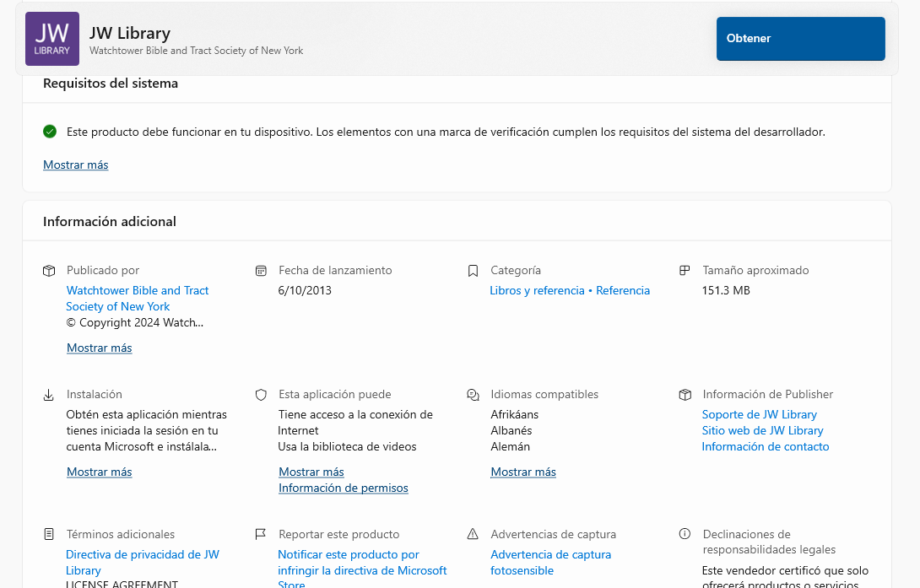Expand Mostrar más under Publicado por

(x=99, y=348)
